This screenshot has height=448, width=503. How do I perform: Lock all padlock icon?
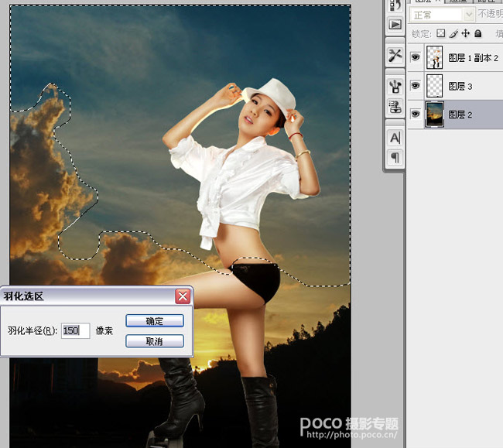(x=478, y=33)
